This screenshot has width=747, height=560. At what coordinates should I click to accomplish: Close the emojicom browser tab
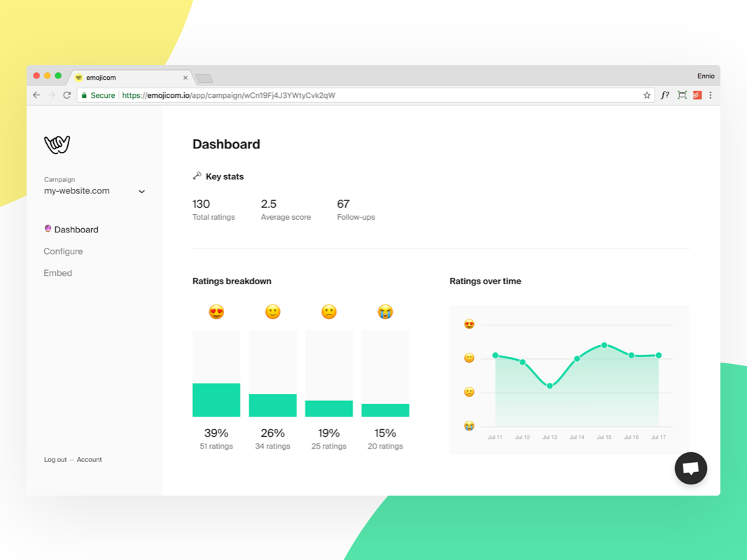[x=186, y=78]
